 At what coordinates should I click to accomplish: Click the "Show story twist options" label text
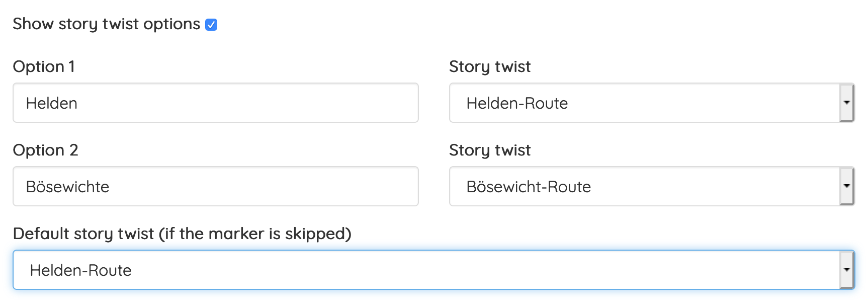click(x=106, y=24)
